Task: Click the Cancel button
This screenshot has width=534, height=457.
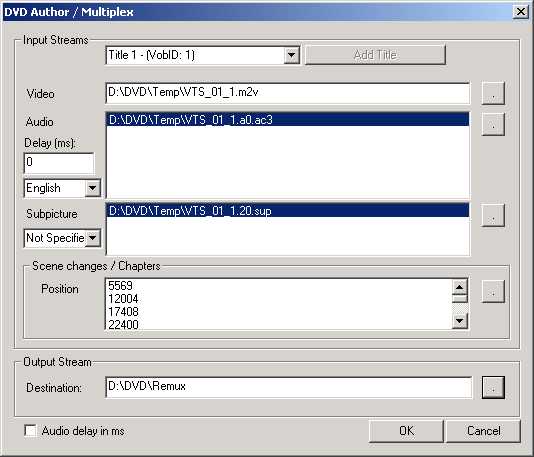Action: (483, 431)
